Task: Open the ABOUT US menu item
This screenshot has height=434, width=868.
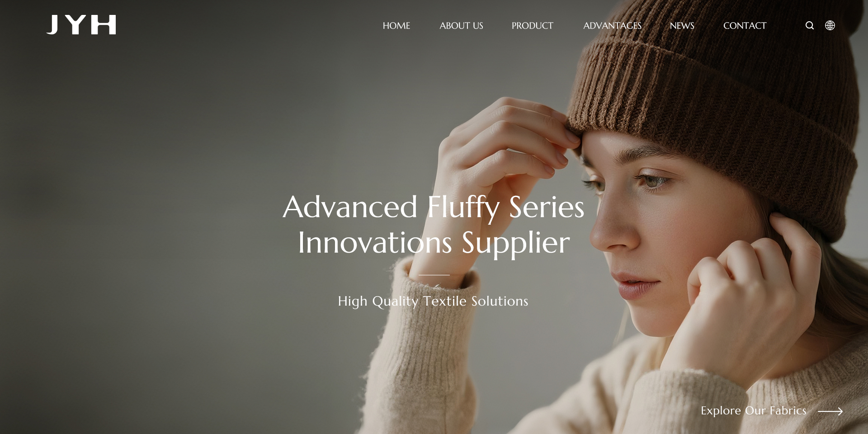Action: click(461, 26)
